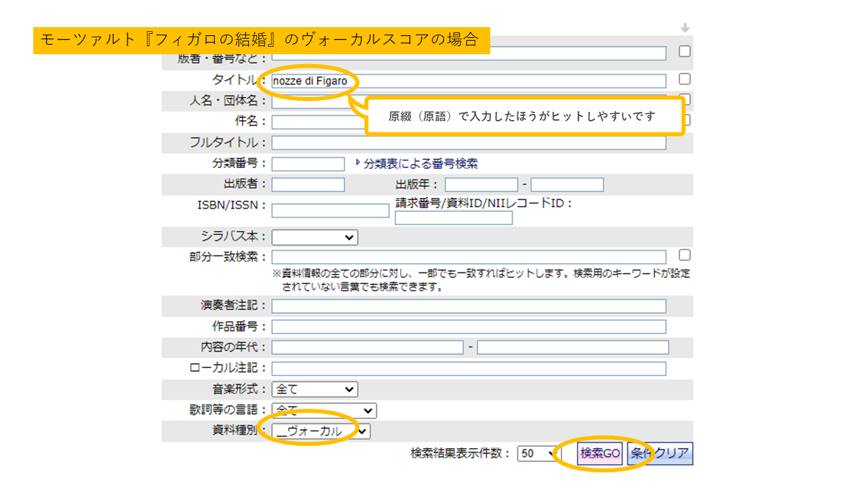Click the 作品番号 input field
Screen dimensions: 868x488
pos(469,327)
